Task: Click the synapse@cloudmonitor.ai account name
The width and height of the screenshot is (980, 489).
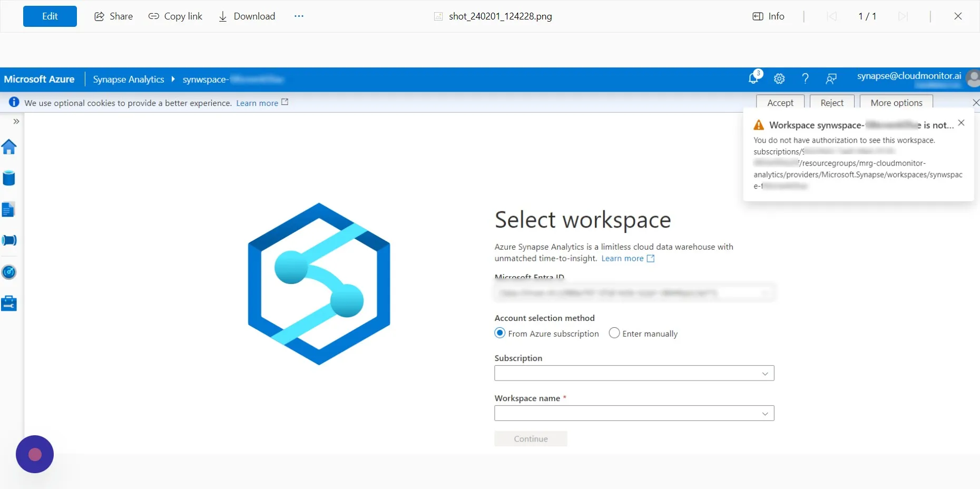Action: 909,75
